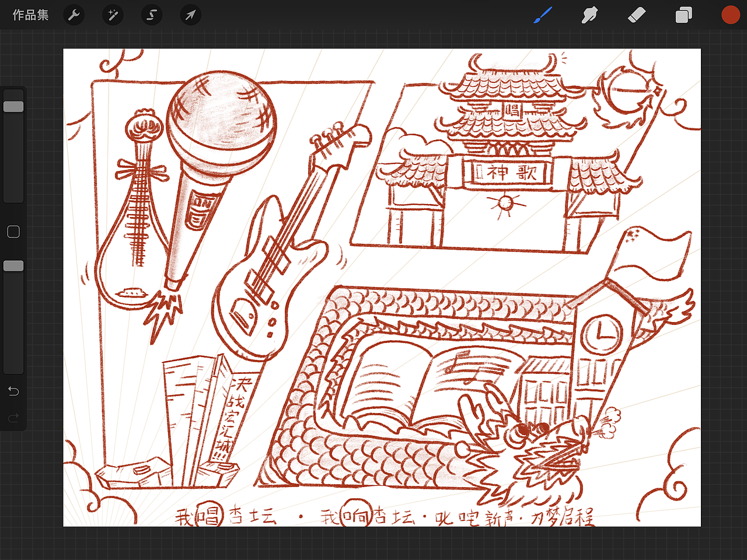Screen dimensions: 747x560
Task: Click the brush size slider handle
Action: coord(13,107)
